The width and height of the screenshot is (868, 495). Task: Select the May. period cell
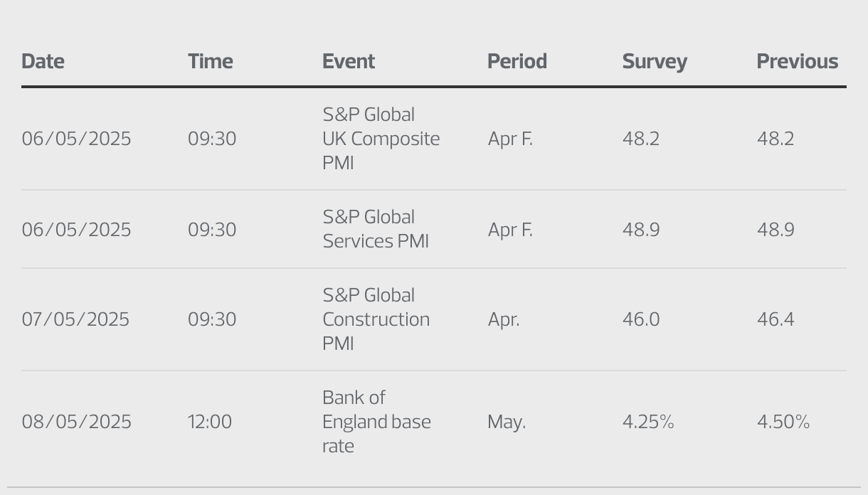click(506, 422)
